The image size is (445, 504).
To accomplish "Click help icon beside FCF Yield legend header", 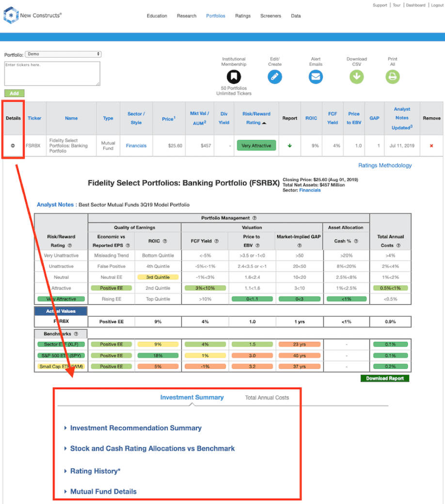I will click(x=217, y=241).
